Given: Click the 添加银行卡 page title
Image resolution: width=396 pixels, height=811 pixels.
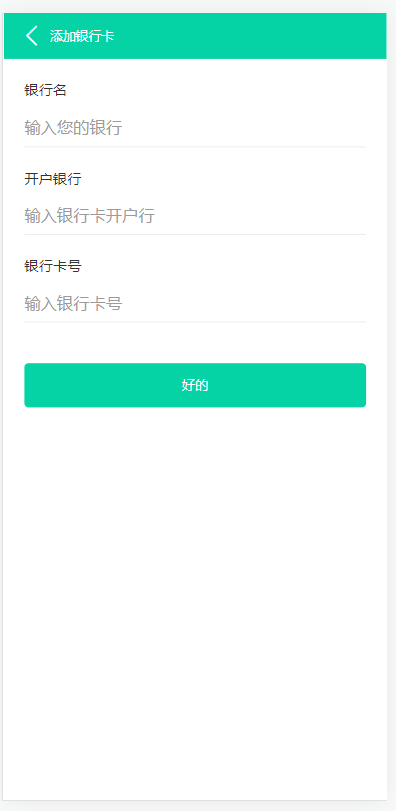Looking at the screenshot, I should (82, 36).
